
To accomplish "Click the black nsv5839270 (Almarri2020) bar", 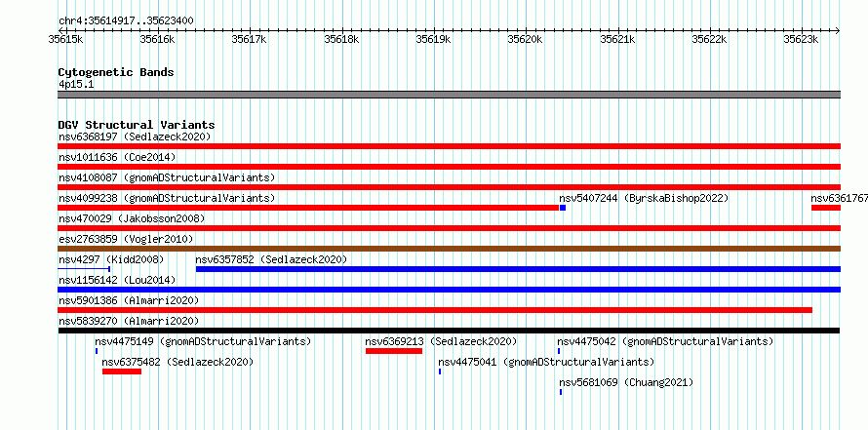I will [x=449, y=331].
